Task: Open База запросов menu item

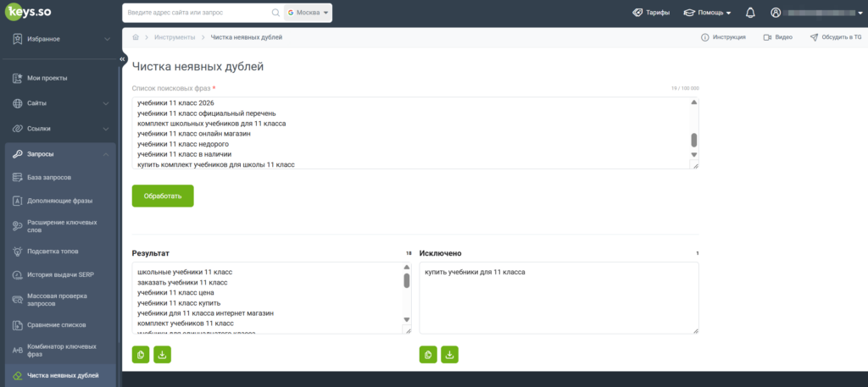Action: [x=60, y=178]
